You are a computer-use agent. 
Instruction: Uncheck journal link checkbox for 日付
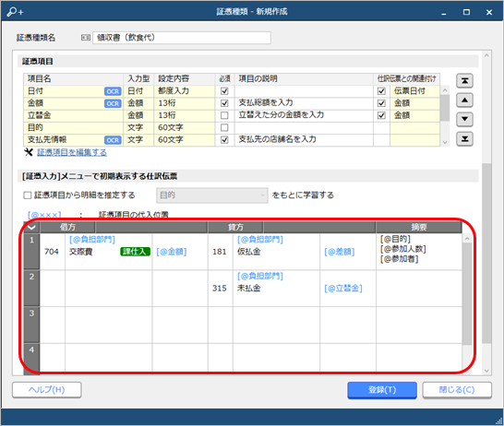pyautogui.click(x=381, y=91)
